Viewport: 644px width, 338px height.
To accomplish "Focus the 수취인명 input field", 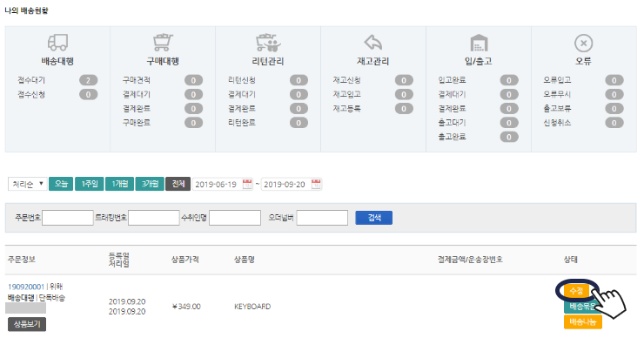I will (x=235, y=218).
